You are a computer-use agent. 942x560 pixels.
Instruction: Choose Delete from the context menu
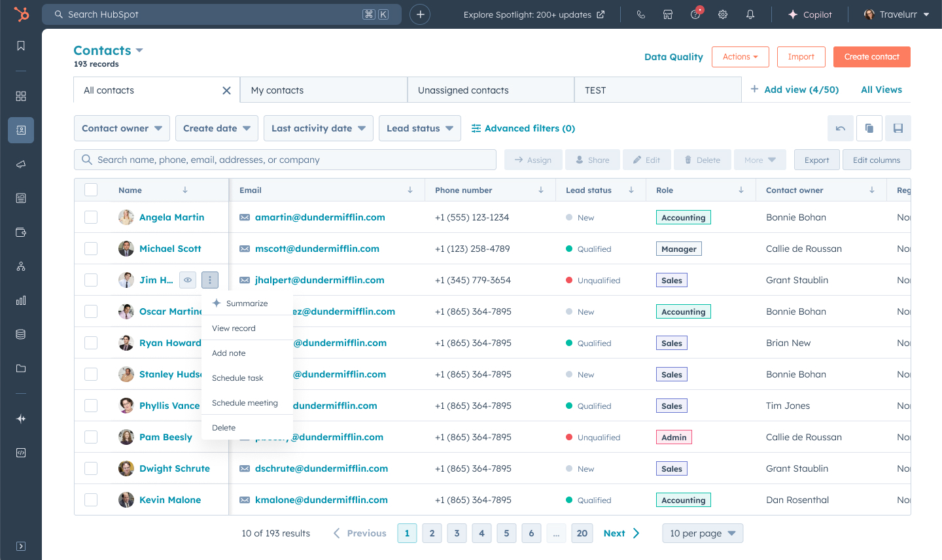click(x=247, y=427)
